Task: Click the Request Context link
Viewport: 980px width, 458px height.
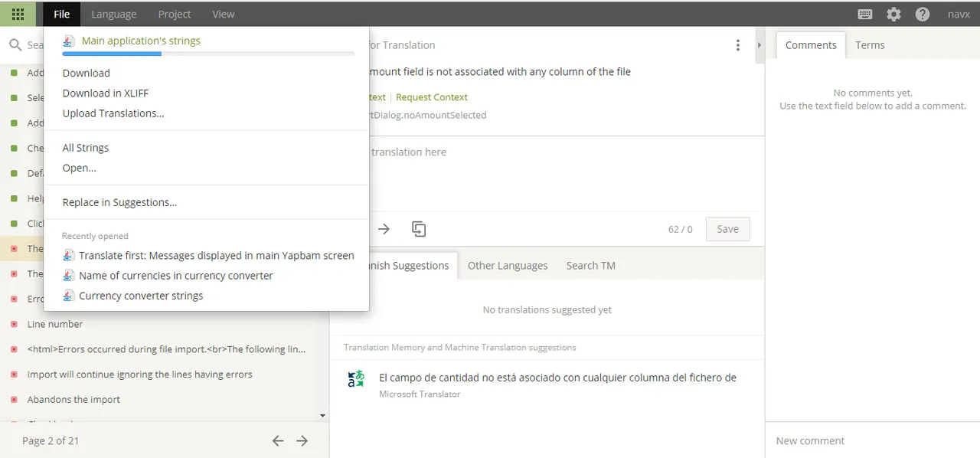Action: click(x=432, y=97)
